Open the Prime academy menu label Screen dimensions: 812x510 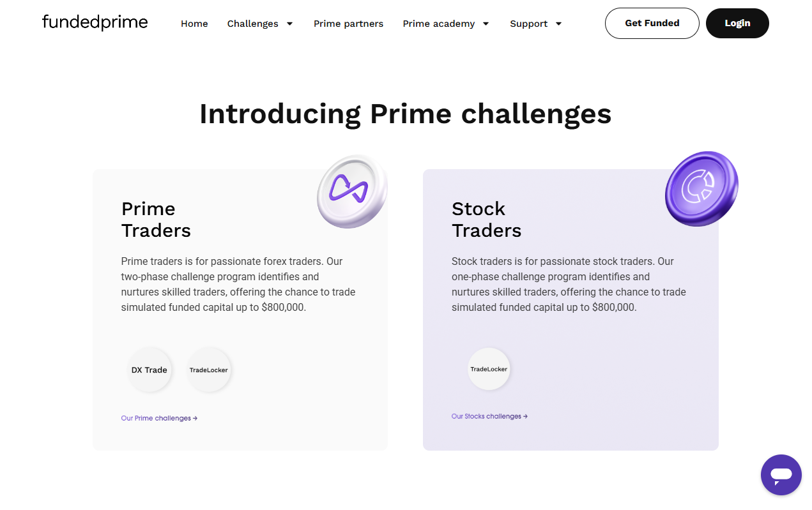point(438,24)
